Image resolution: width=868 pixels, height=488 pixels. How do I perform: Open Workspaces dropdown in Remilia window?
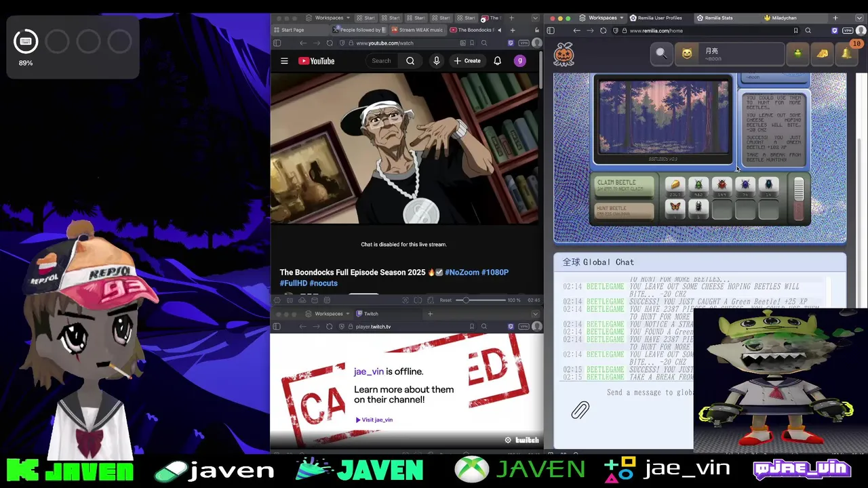pyautogui.click(x=603, y=18)
